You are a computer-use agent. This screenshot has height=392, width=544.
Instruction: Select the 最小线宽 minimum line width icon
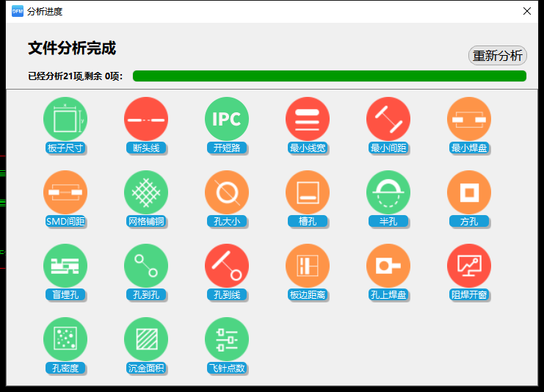(308, 119)
